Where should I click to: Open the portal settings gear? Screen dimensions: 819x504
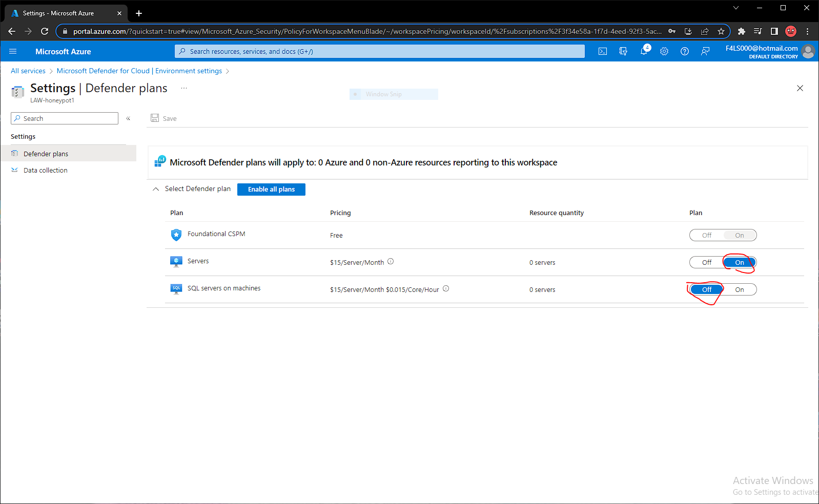pyautogui.click(x=664, y=51)
